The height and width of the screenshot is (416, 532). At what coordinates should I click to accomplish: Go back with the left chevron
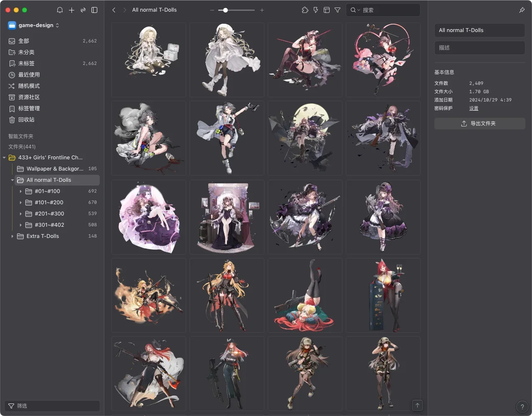[114, 10]
